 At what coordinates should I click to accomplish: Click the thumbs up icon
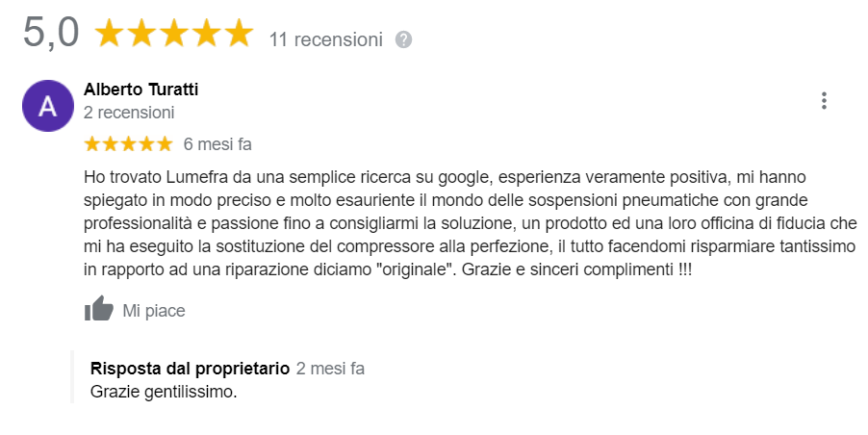(99, 310)
